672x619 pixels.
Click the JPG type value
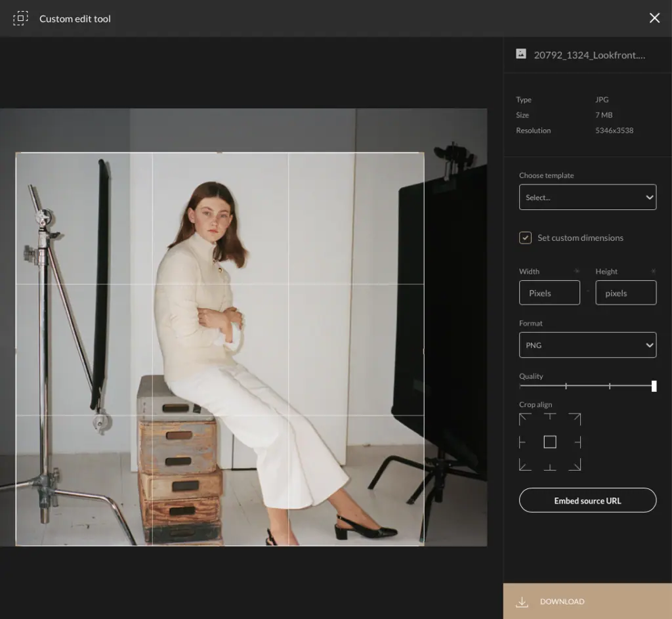click(x=602, y=100)
